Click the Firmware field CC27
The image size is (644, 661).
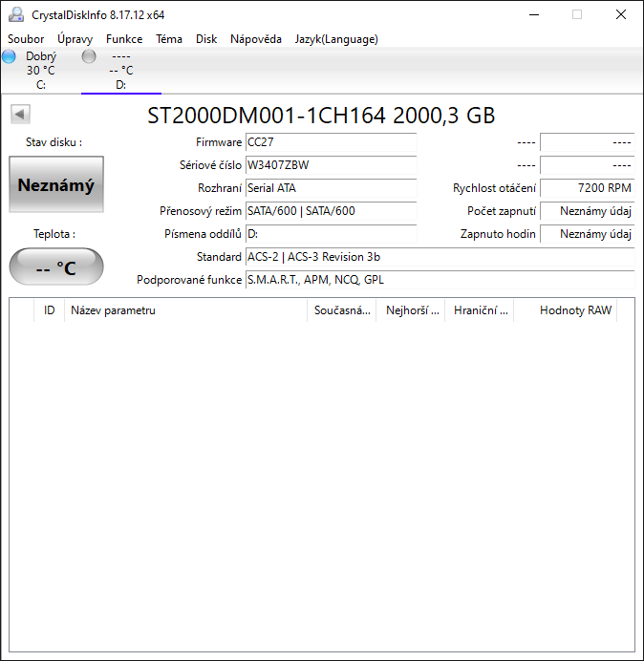click(x=331, y=142)
